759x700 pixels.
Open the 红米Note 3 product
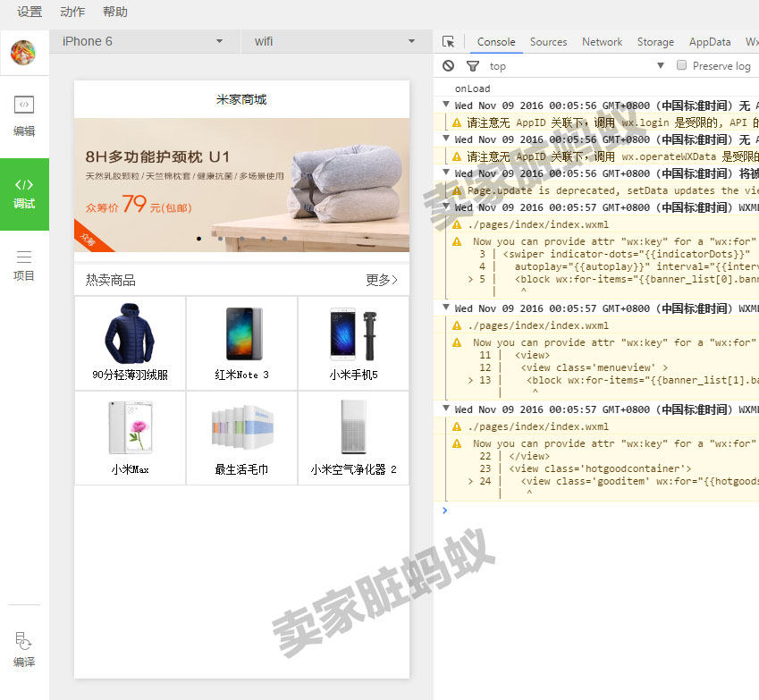(241, 342)
